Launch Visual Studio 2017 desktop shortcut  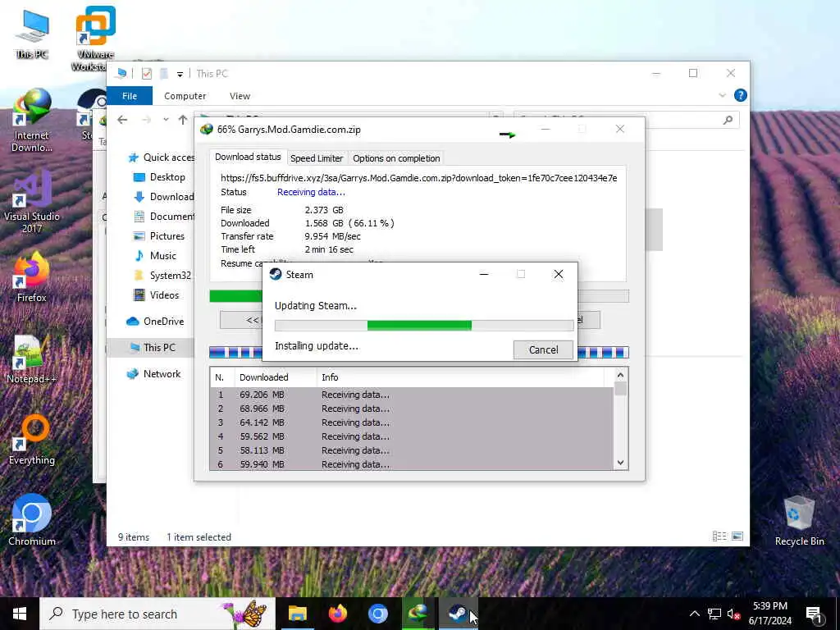32,202
